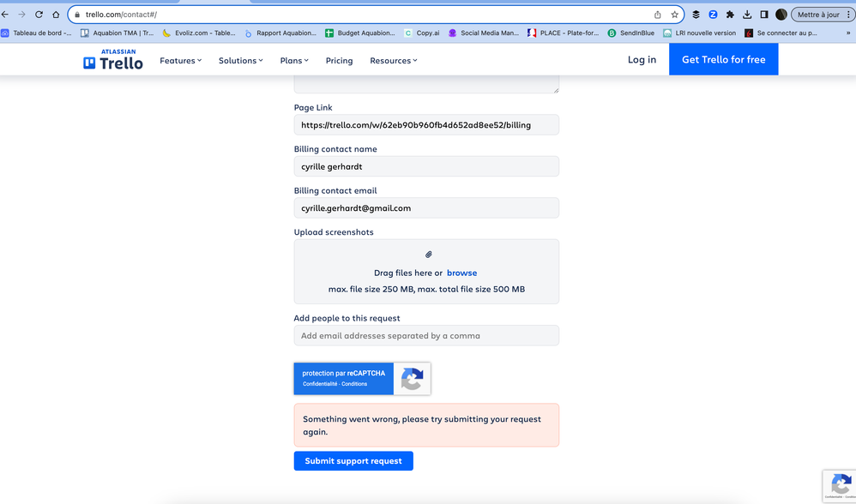Open the Copy.ai bookmark
Screen dimensions: 856x504
click(x=421, y=33)
